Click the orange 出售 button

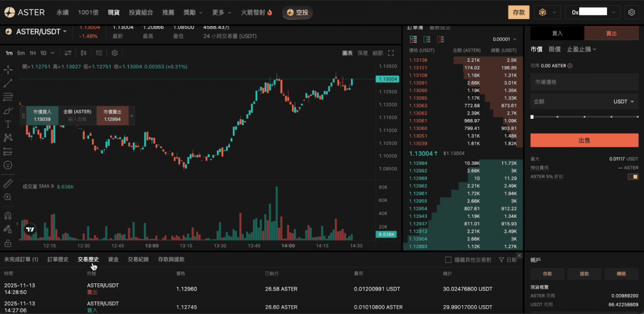click(x=584, y=140)
